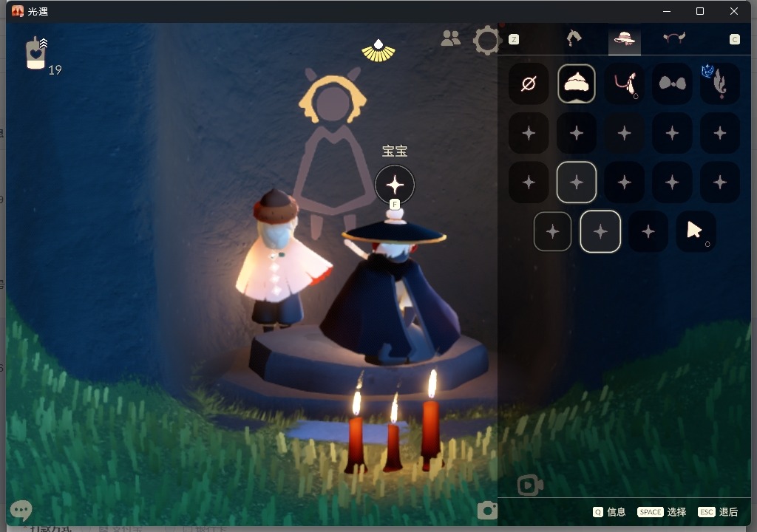Open the chat bubble icon

[x=21, y=510]
